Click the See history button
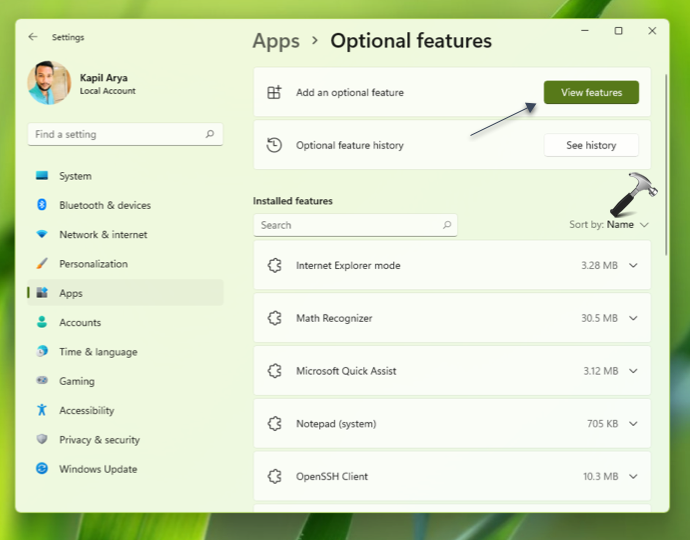The height and width of the screenshot is (540, 690). click(x=591, y=146)
